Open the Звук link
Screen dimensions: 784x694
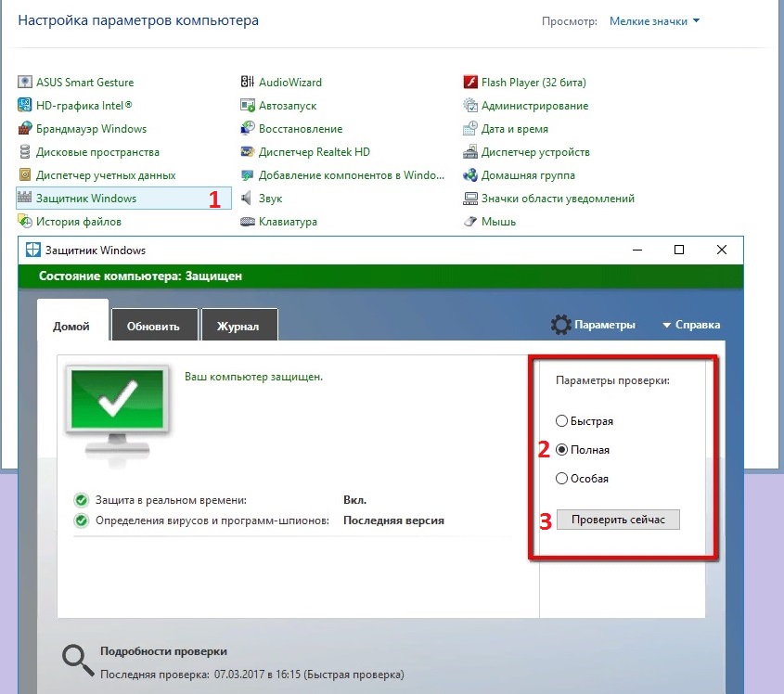(270, 198)
